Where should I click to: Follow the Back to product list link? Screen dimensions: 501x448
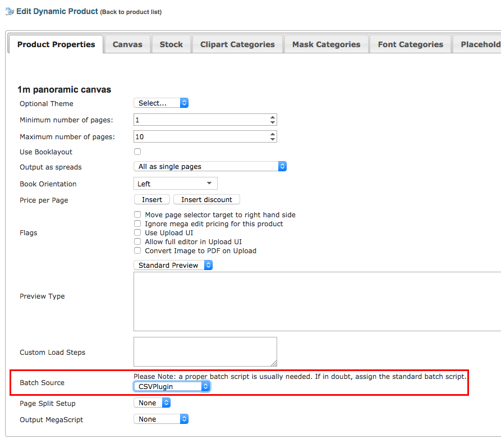[x=131, y=12]
